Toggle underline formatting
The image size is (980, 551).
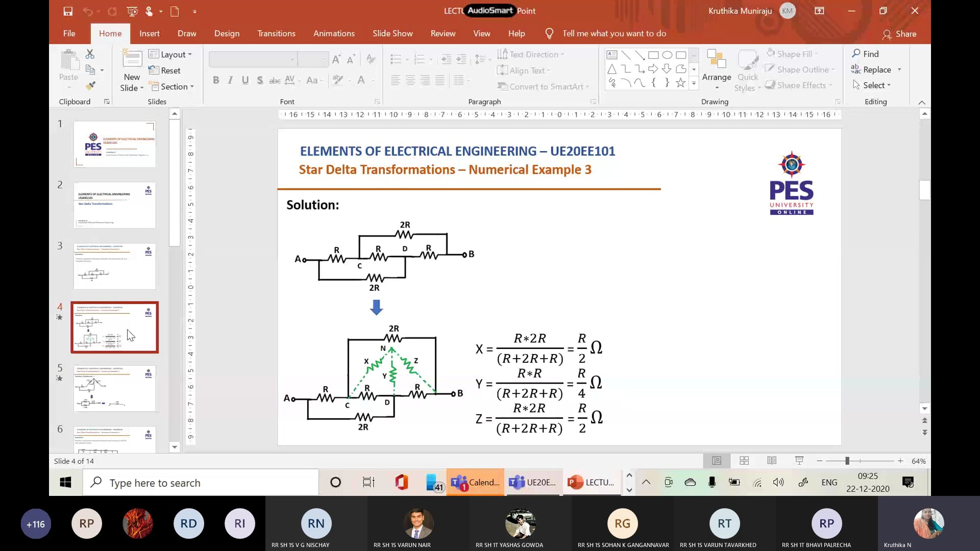point(245,80)
